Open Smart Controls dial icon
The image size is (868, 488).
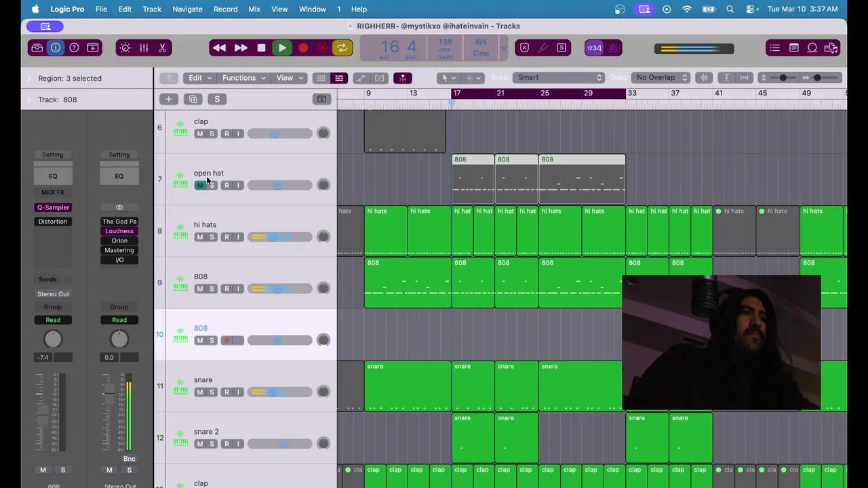[x=125, y=48]
